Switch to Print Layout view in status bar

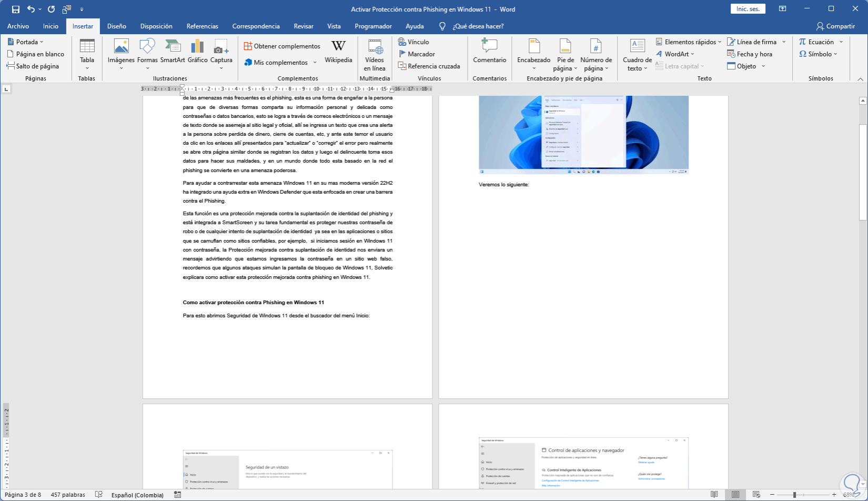735,495
